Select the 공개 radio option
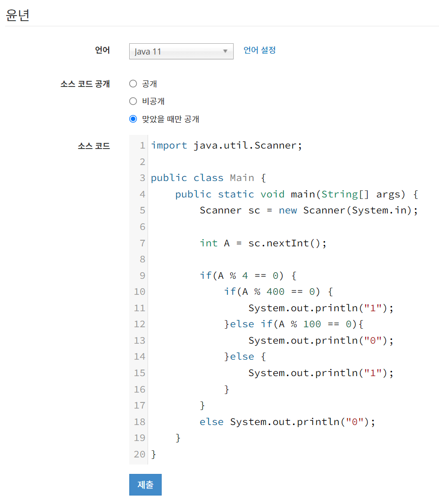439x504 pixels. coord(133,84)
